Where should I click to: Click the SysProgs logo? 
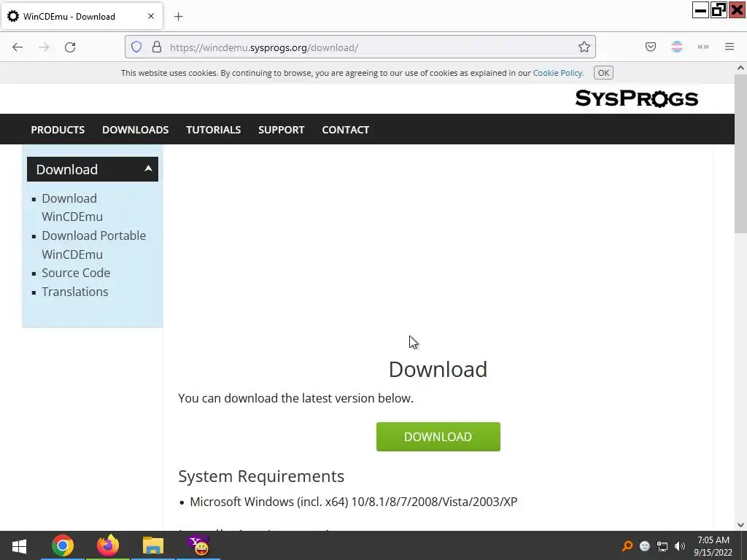pos(636,98)
